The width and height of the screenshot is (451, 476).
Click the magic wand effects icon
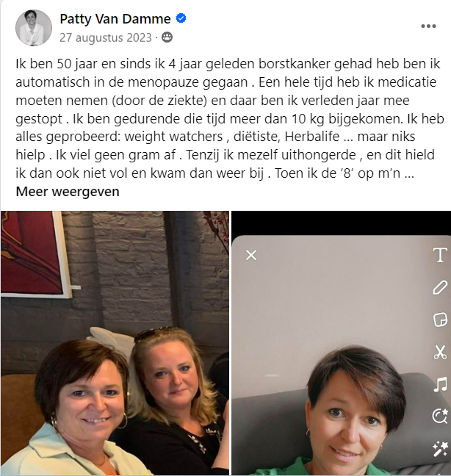click(x=440, y=449)
